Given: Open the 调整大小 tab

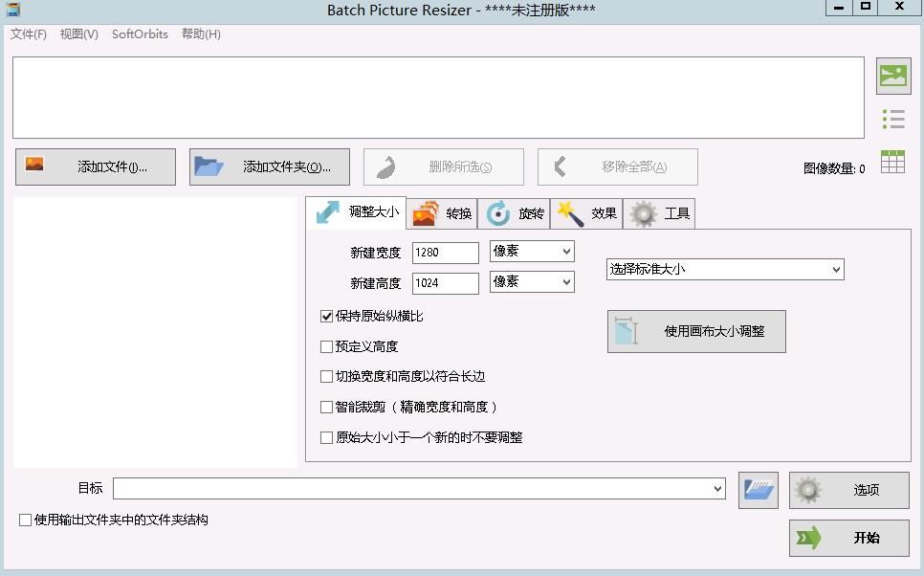Looking at the screenshot, I should (356, 212).
